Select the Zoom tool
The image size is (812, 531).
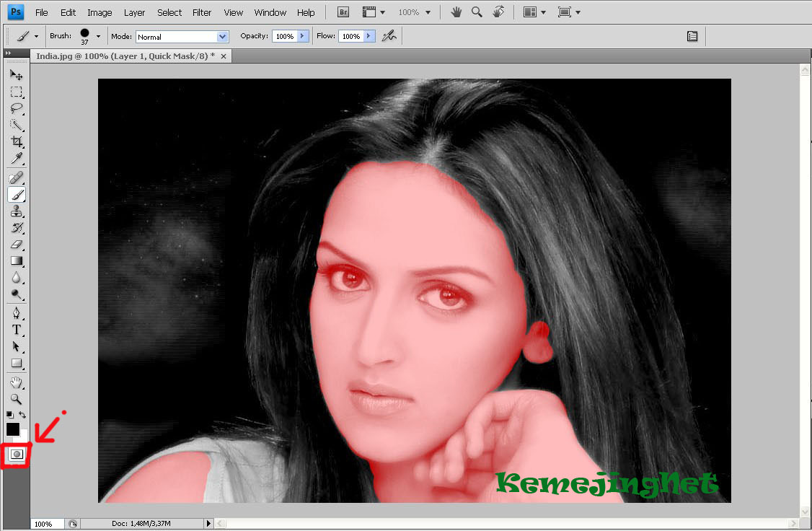[x=17, y=399]
